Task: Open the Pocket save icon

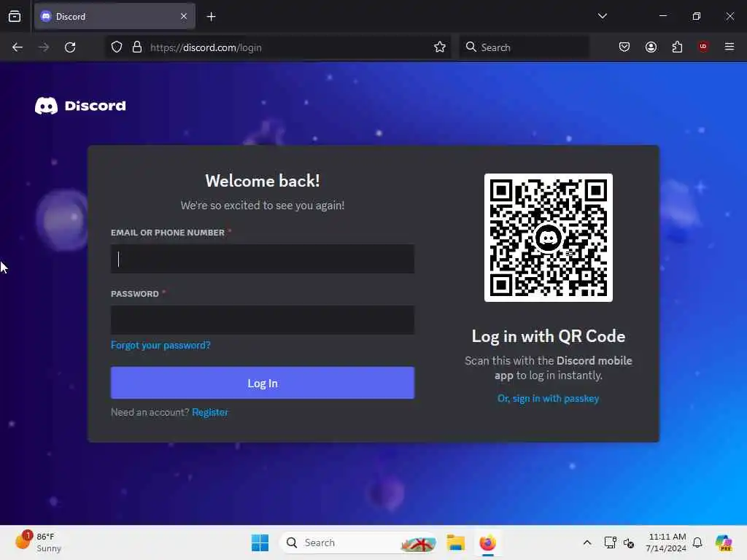Action: [x=624, y=47]
